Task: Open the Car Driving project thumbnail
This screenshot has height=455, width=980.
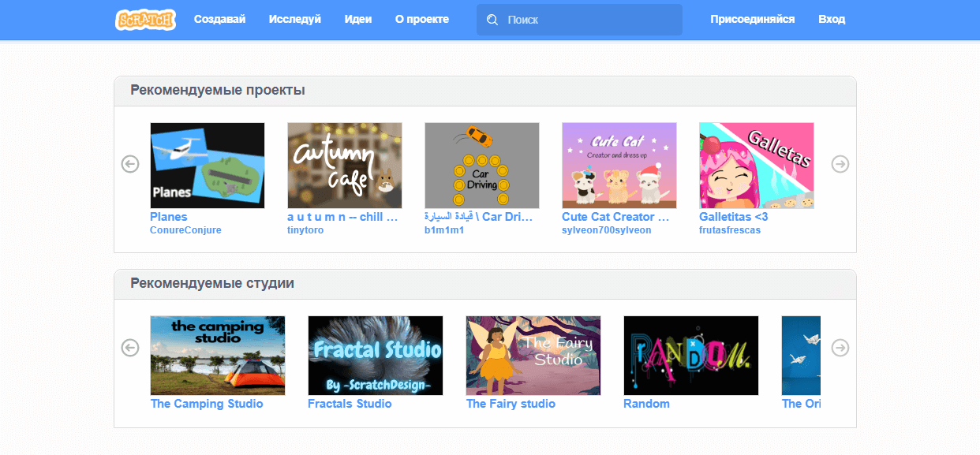Action: pyautogui.click(x=481, y=165)
